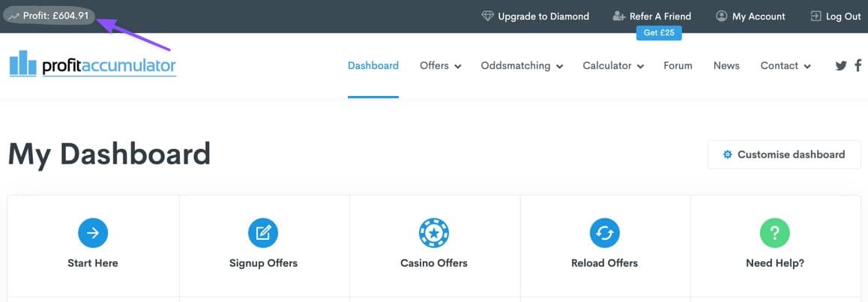Click the Get £25 badge
Screen dimensions: 868x302
(659, 33)
